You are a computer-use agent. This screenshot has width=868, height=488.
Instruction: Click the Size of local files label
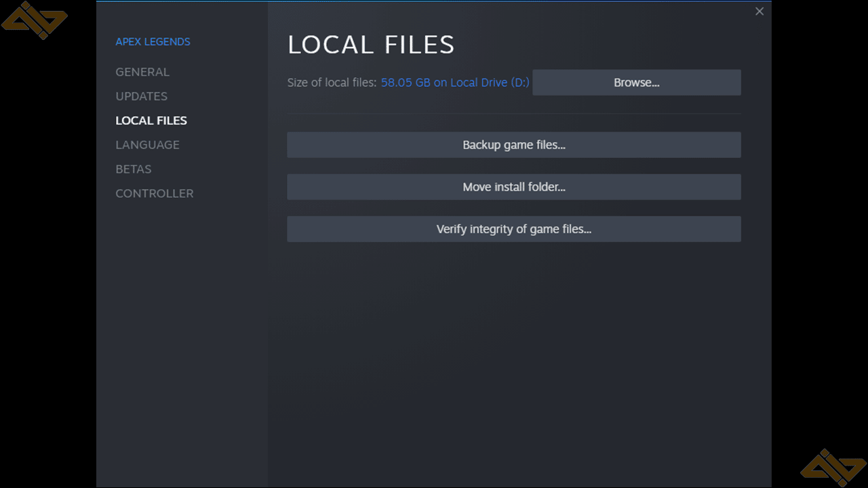[332, 83]
